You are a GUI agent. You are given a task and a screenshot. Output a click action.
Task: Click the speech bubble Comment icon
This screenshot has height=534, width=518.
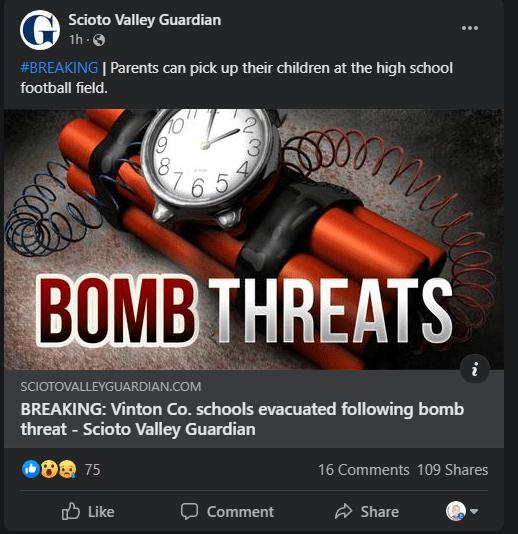tap(189, 511)
